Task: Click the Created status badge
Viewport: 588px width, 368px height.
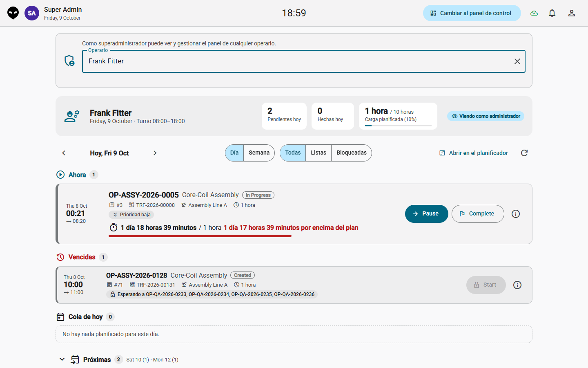Action: click(243, 275)
